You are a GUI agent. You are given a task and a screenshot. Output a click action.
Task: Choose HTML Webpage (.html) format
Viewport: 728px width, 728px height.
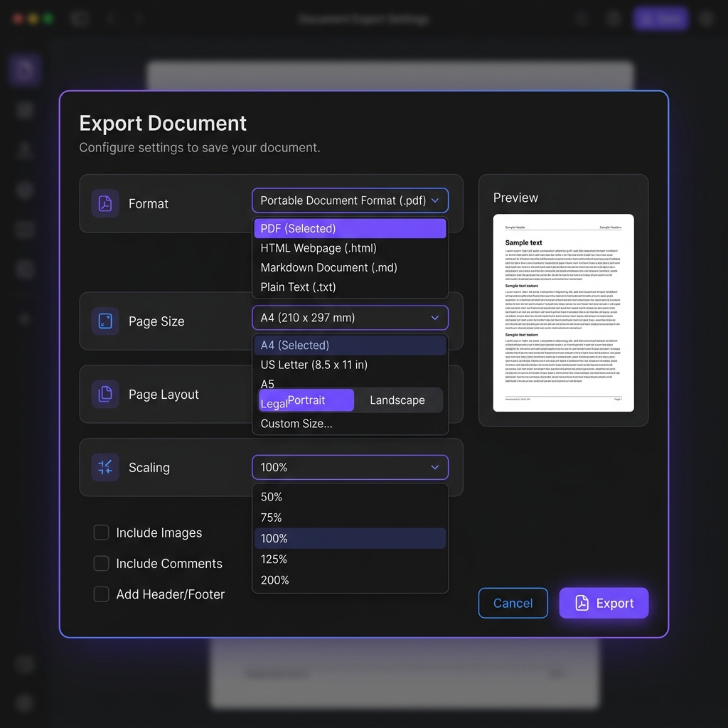point(350,248)
